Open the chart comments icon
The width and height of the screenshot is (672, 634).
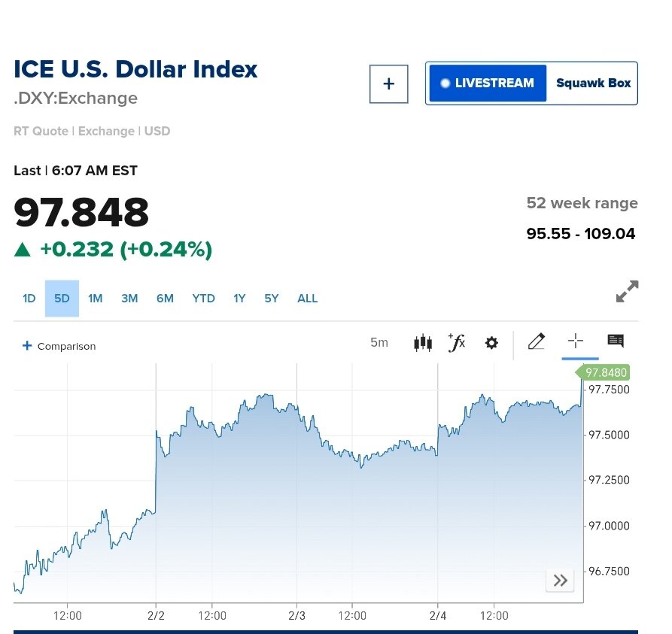(x=616, y=341)
